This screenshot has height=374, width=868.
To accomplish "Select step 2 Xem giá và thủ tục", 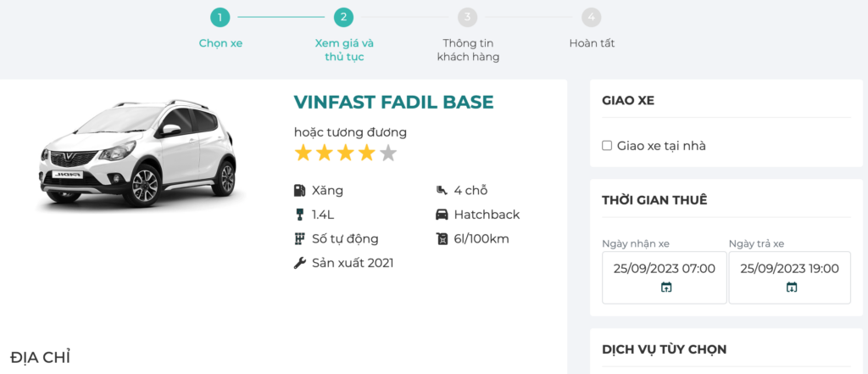I will pos(343,17).
